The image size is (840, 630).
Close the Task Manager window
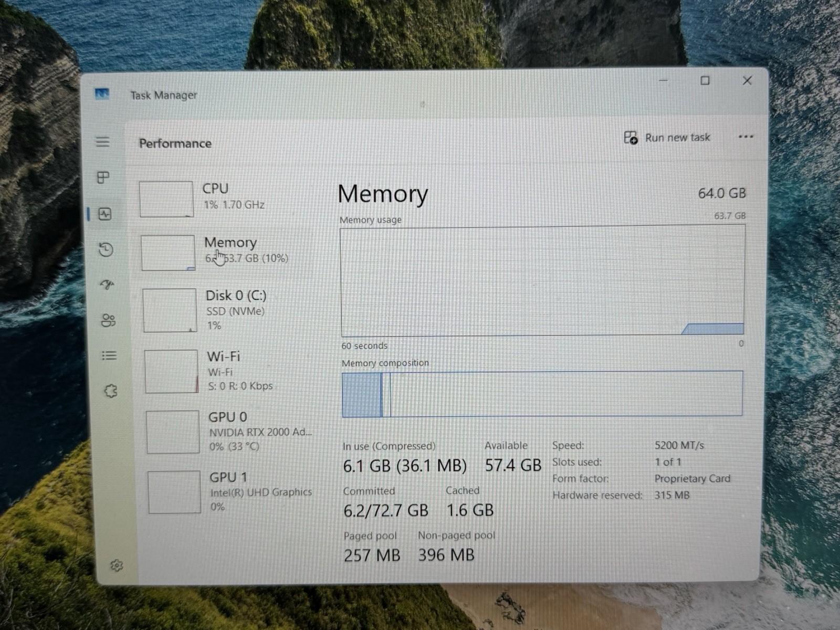pos(747,80)
